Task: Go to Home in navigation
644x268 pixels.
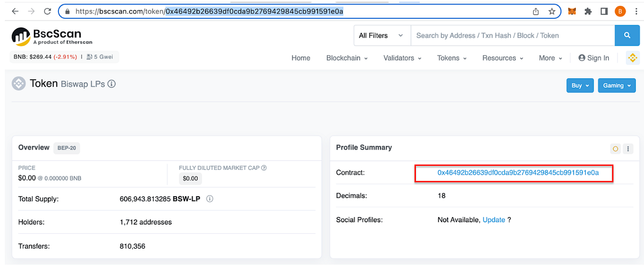Action: click(301, 58)
